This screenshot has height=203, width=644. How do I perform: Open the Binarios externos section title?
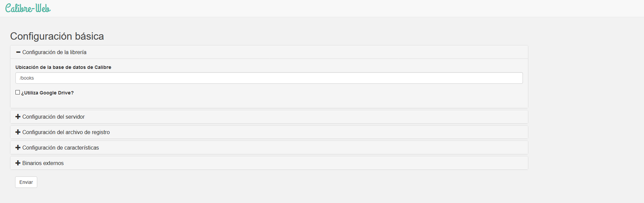(x=43, y=163)
